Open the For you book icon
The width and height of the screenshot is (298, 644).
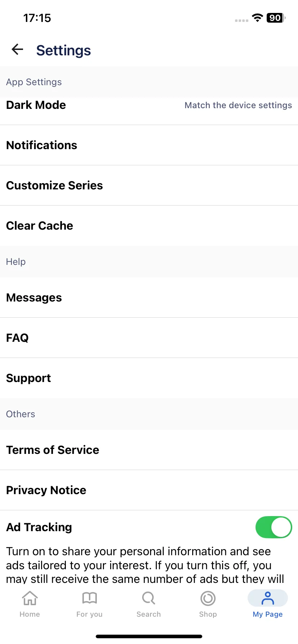coord(90,598)
